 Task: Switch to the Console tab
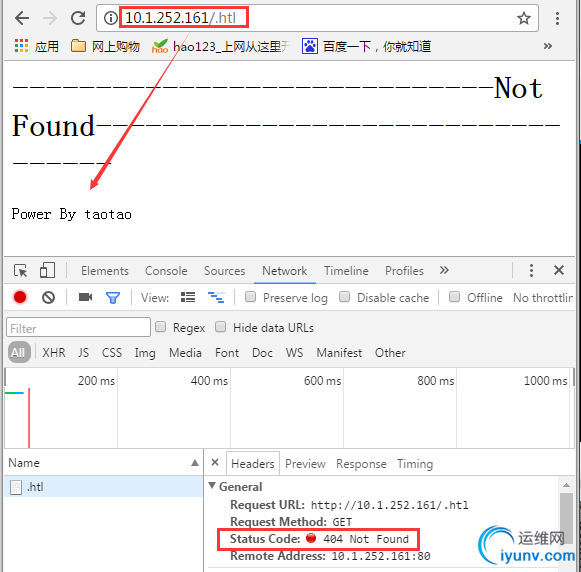point(166,271)
